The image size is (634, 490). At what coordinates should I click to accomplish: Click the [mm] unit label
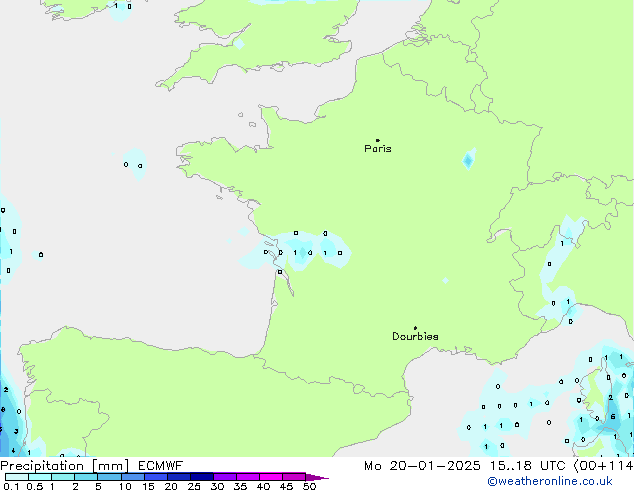point(110,466)
